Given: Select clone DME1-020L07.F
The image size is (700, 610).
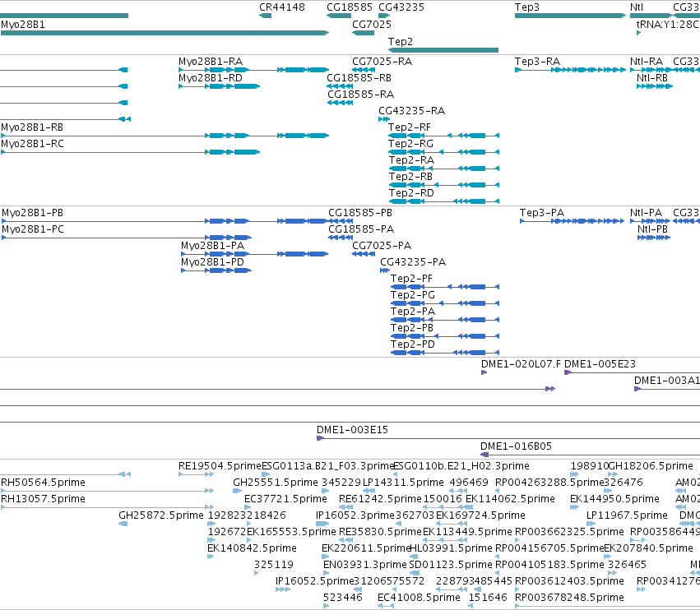Looking at the screenshot, I should 484,372.
